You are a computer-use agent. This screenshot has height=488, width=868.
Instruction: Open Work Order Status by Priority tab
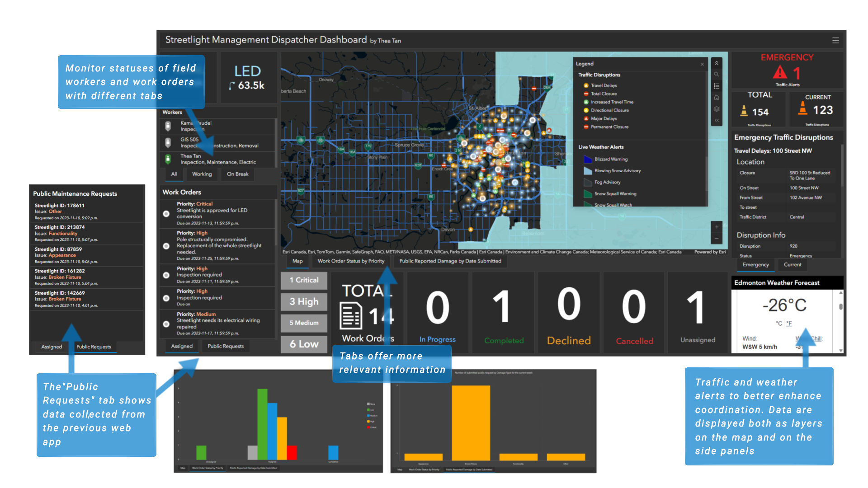(x=351, y=261)
